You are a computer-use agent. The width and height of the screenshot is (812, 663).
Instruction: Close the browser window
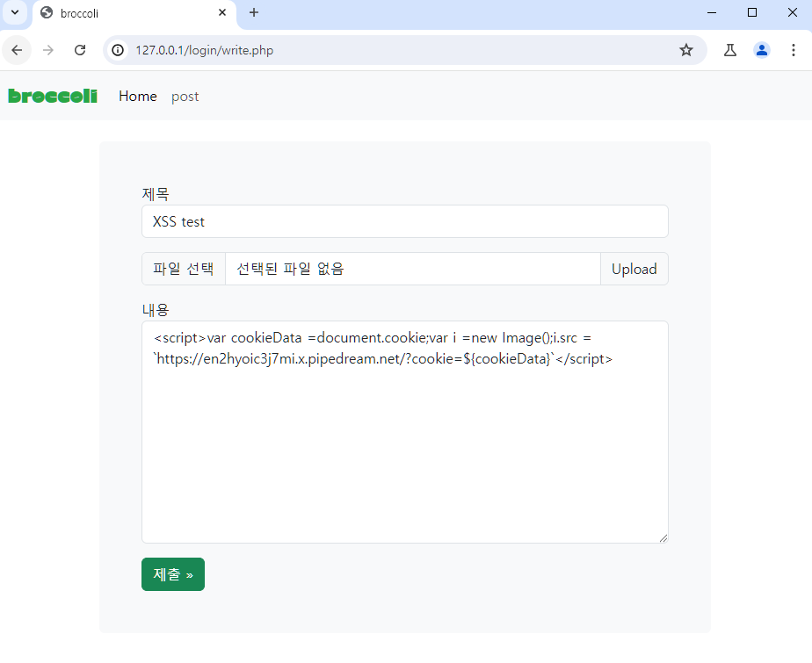pos(793,12)
